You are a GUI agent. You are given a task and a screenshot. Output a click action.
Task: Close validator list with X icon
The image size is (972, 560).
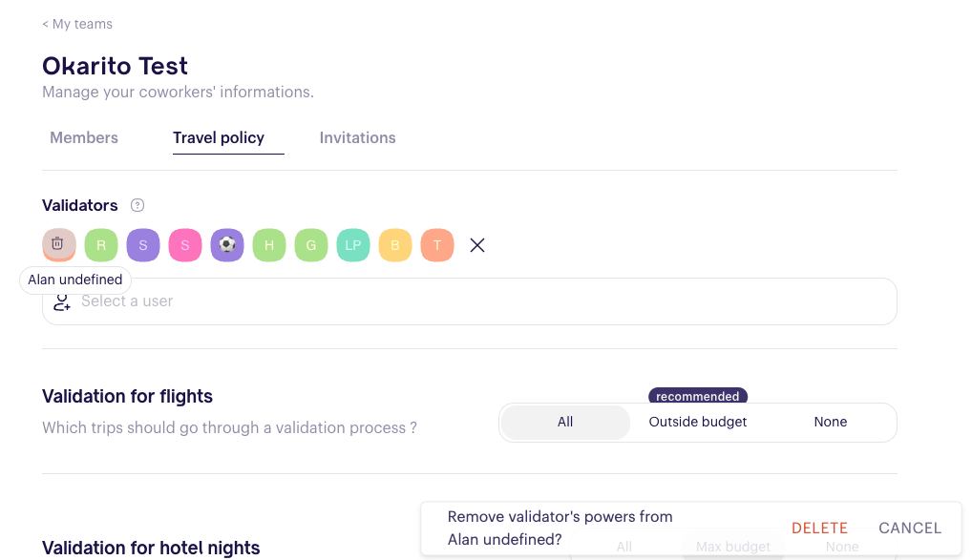(x=477, y=245)
